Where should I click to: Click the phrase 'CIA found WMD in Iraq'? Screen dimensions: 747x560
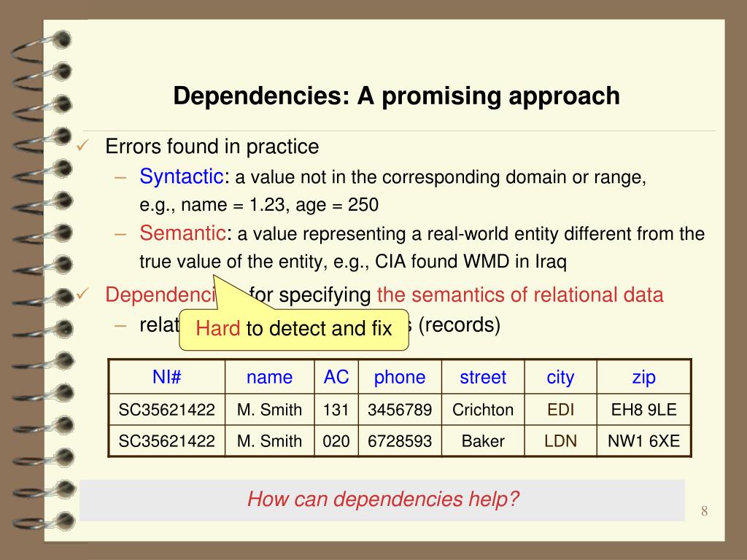pyautogui.click(x=471, y=262)
